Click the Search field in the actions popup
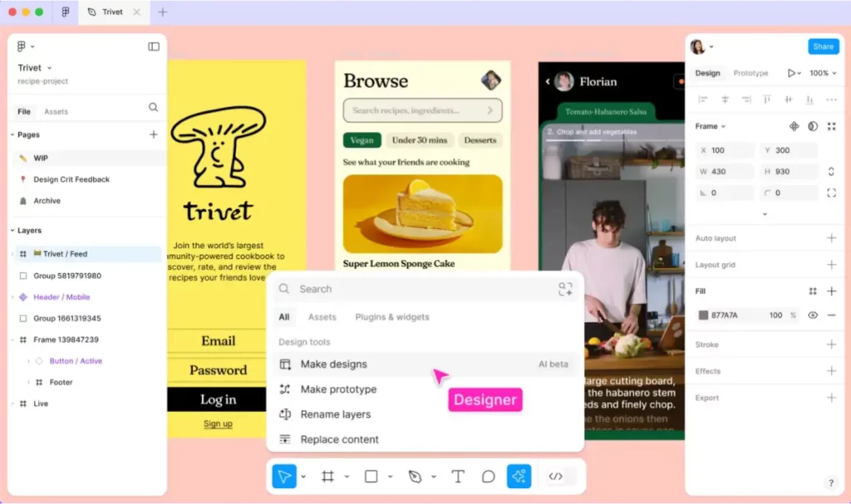The width and height of the screenshot is (851, 504). pos(425,289)
